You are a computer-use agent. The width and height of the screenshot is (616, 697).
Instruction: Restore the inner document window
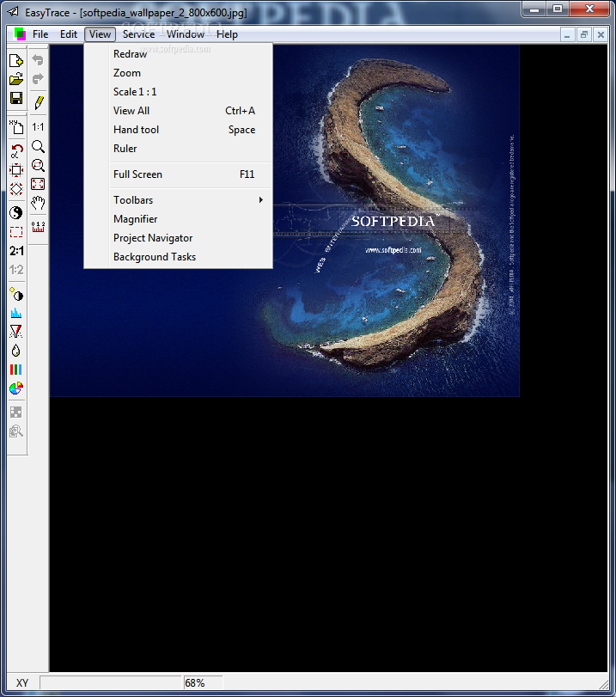click(x=584, y=34)
